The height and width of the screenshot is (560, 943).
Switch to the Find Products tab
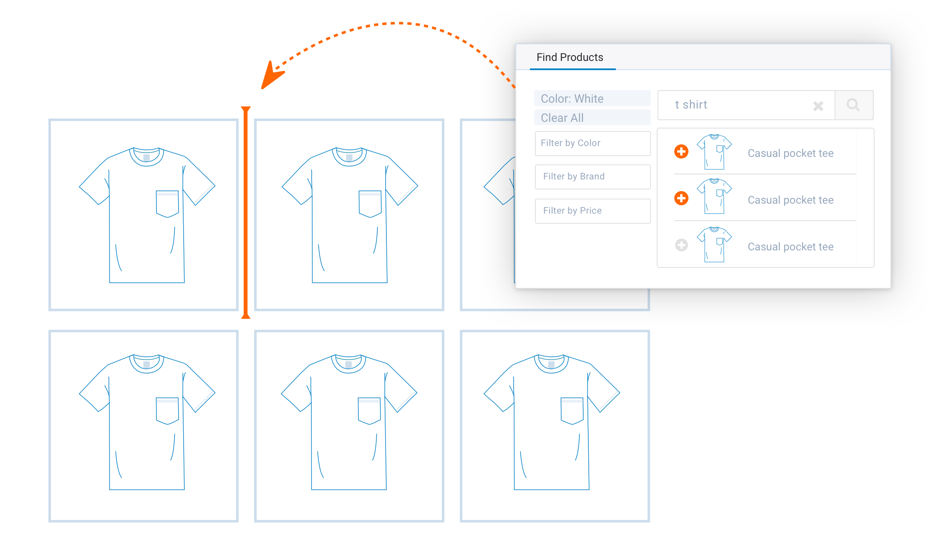point(570,57)
